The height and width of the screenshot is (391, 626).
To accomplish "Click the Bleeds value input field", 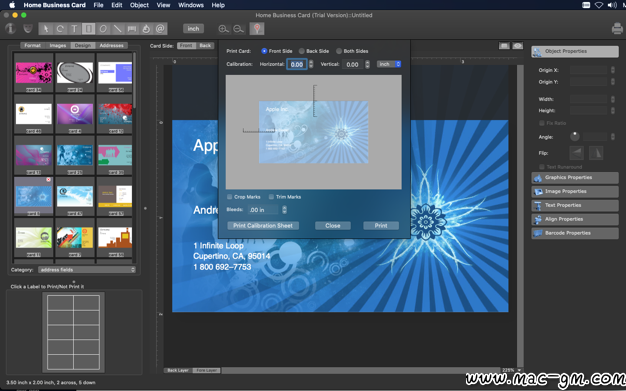I will coord(263,210).
